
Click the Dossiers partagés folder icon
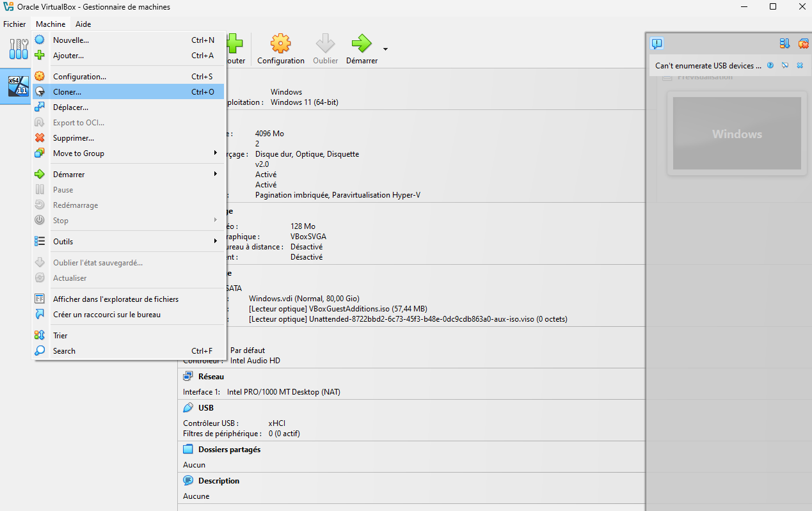[x=188, y=449]
